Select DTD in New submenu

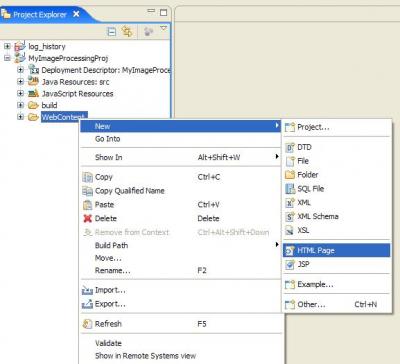tap(336, 147)
